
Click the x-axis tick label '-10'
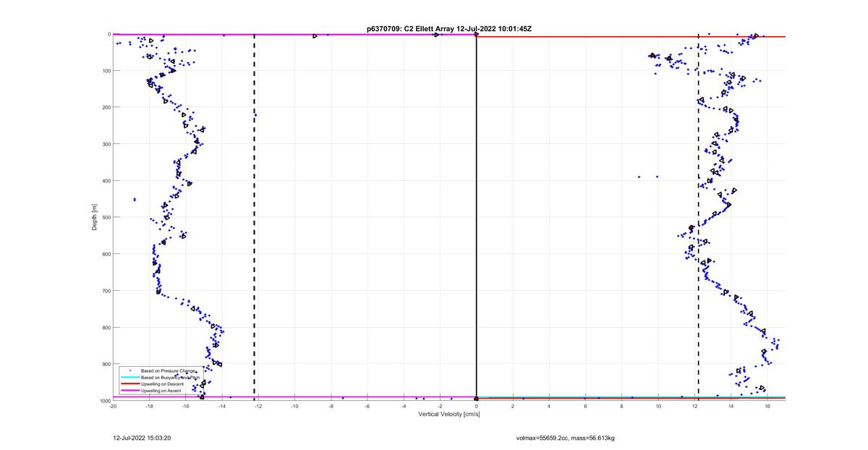pos(294,407)
